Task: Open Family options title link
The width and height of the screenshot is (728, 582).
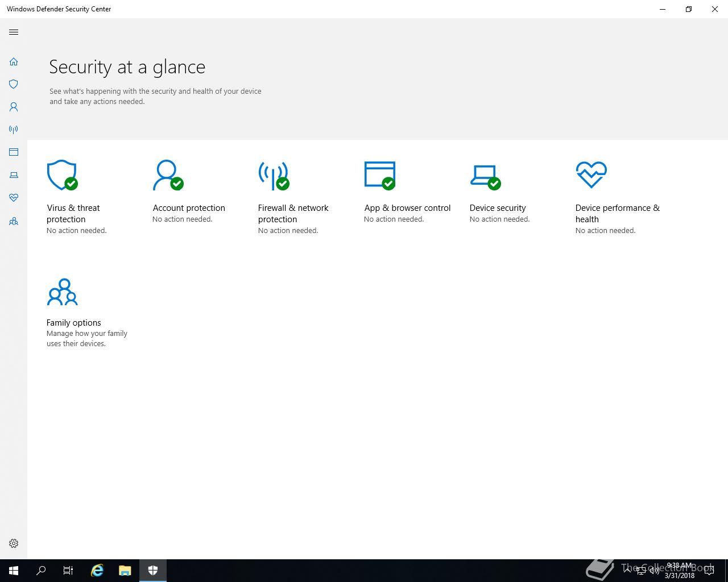Action: pos(74,323)
